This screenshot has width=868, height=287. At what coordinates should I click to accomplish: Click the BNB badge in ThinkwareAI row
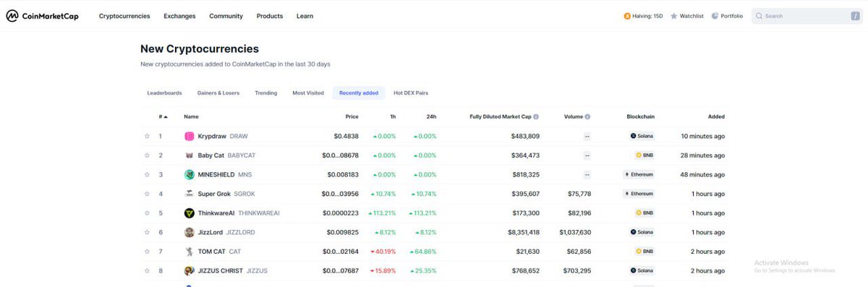(644, 213)
